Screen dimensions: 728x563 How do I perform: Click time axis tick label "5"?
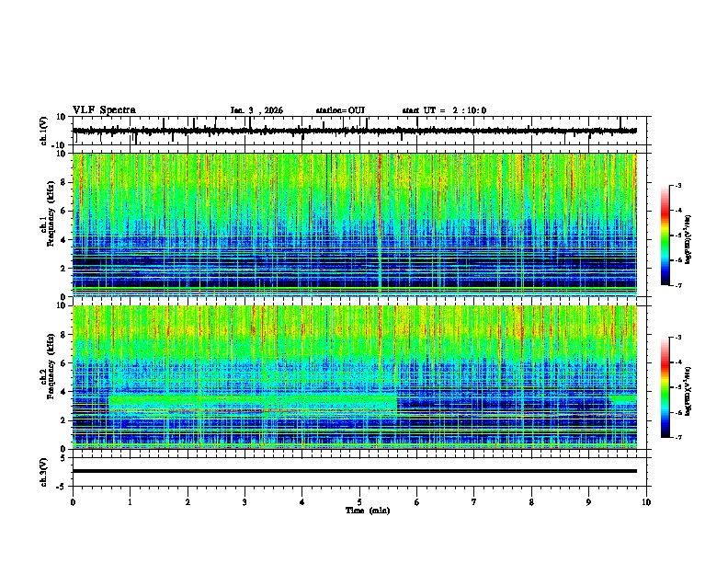[x=359, y=502]
